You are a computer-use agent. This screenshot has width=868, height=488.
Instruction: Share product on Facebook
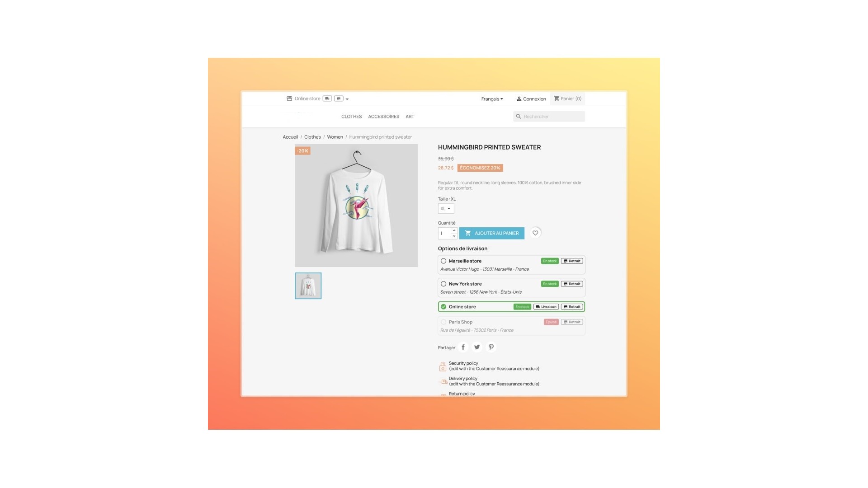[x=463, y=347]
